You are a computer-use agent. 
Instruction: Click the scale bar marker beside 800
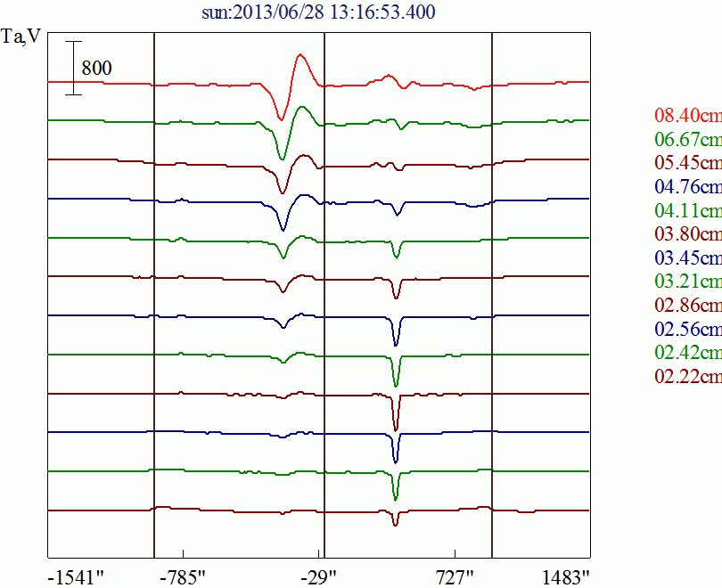pos(73,68)
